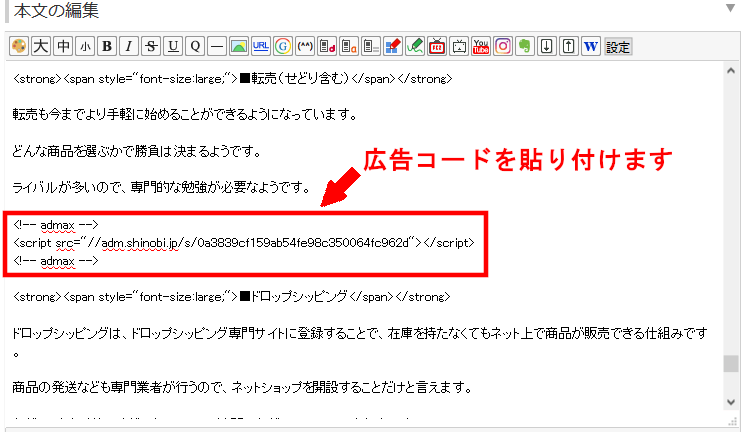Screen dimensions: 744x432
Task: Open the color palette tool
Action: 19,47
